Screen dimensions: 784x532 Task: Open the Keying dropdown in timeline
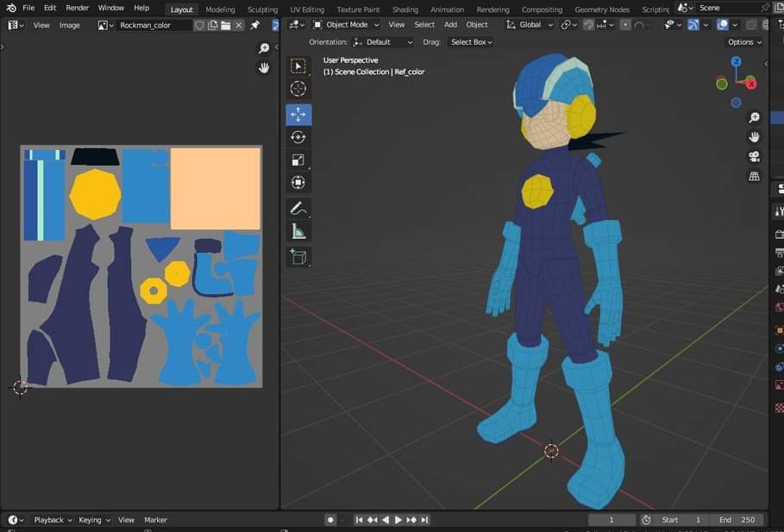[x=94, y=520]
